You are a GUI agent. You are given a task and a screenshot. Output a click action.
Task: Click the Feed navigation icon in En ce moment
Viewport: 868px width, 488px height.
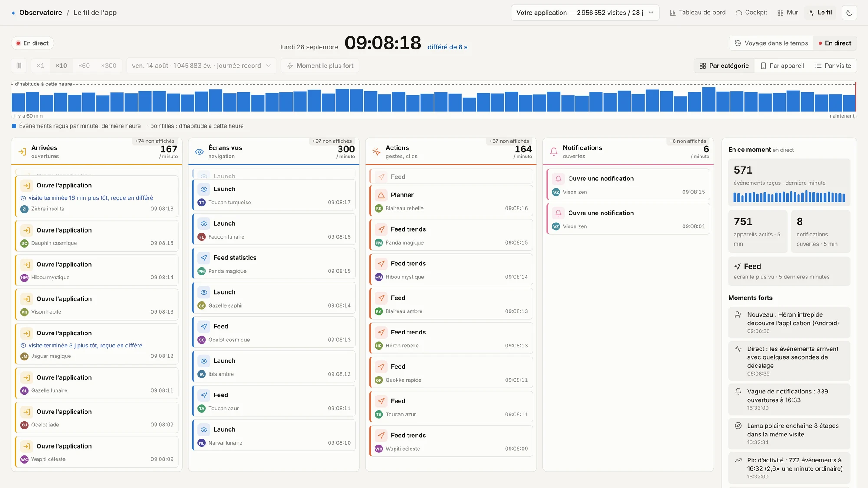coord(737,266)
